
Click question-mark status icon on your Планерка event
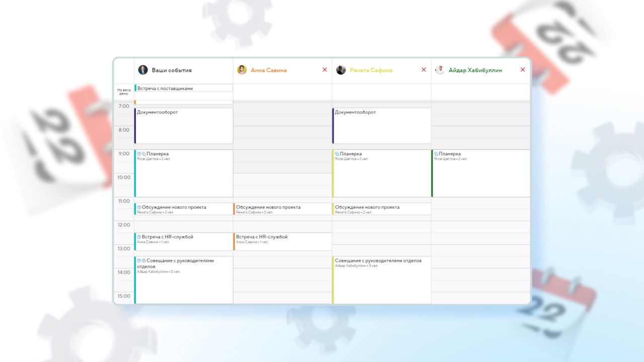139,154
